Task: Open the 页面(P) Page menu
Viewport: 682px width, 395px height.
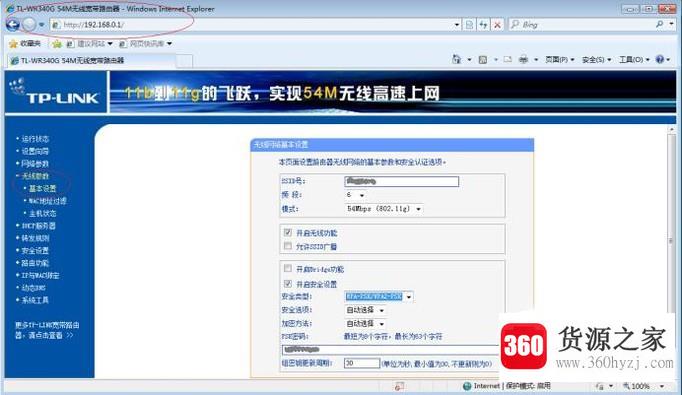Action: coord(560,60)
